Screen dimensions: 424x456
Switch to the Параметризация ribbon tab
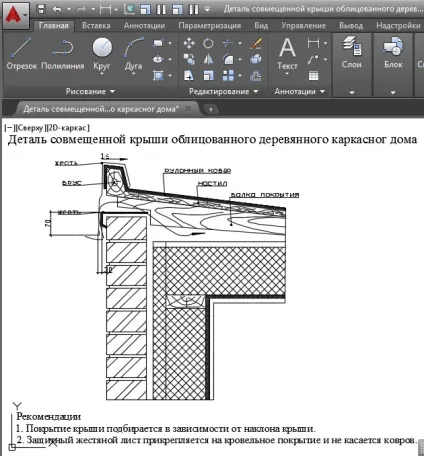click(209, 26)
